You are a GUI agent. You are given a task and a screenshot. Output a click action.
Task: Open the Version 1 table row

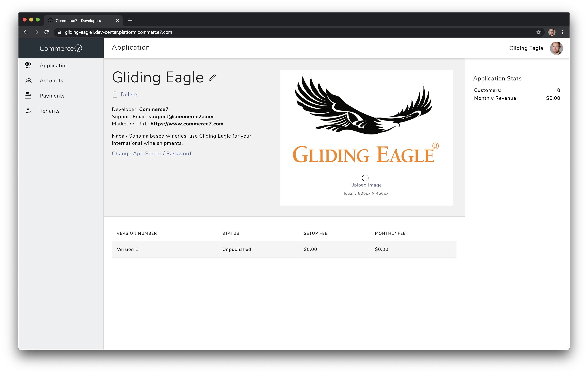click(x=284, y=249)
